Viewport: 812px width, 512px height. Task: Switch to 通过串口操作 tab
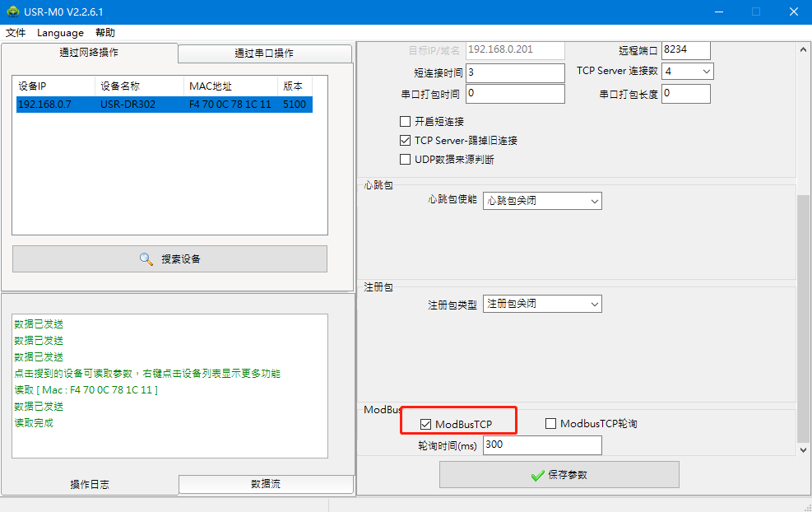265,53
